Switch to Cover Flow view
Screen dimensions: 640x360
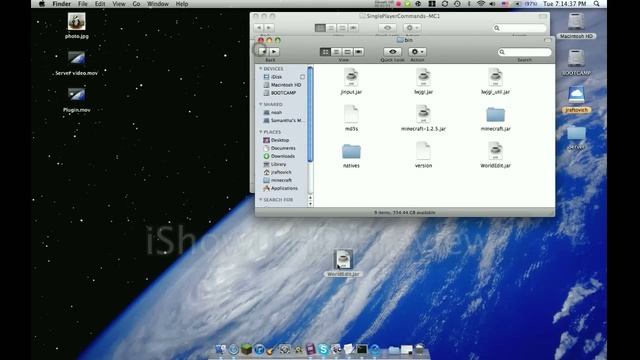(x=358, y=52)
